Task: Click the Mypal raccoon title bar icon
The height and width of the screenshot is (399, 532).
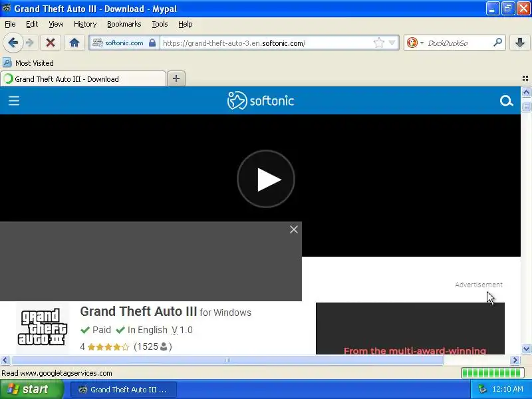Action: [7, 8]
